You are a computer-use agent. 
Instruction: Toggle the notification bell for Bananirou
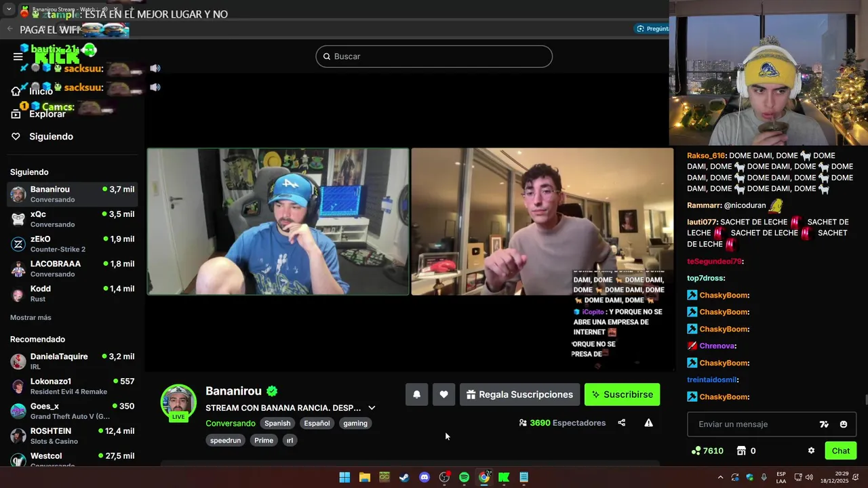(x=417, y=394)
